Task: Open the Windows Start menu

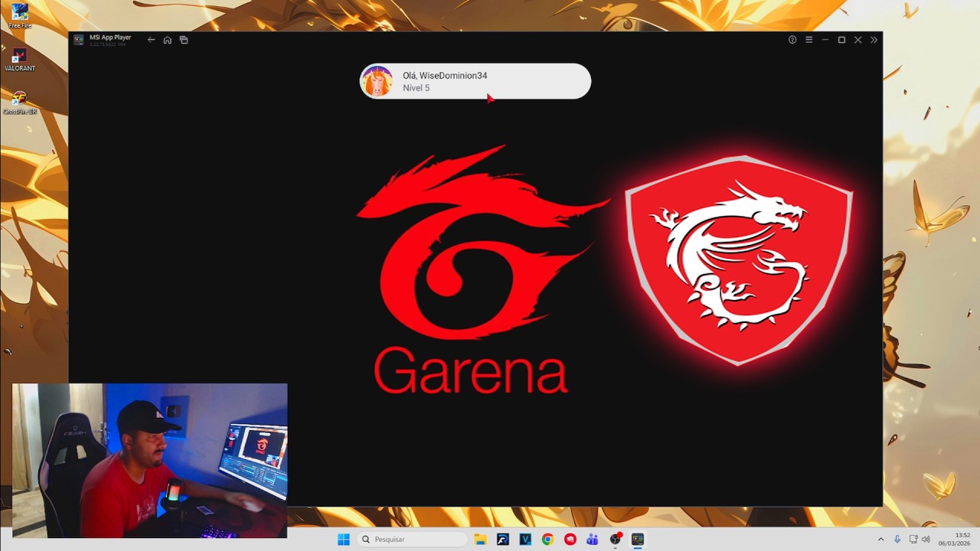Action: coord(344,540)
